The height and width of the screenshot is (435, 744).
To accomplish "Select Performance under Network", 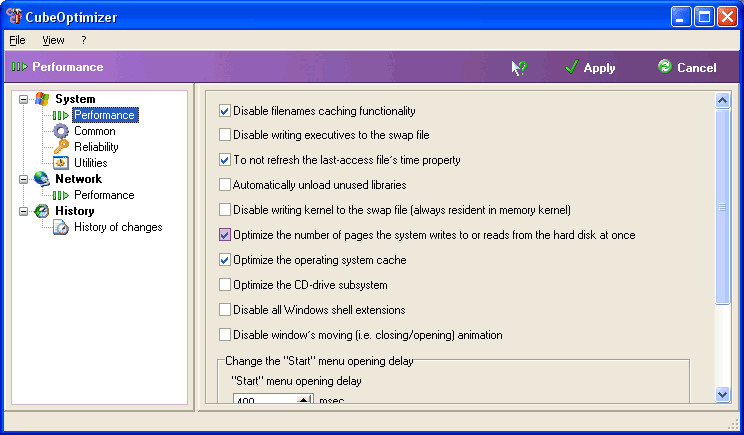I will pyautogui.click(x=104, y=195).
